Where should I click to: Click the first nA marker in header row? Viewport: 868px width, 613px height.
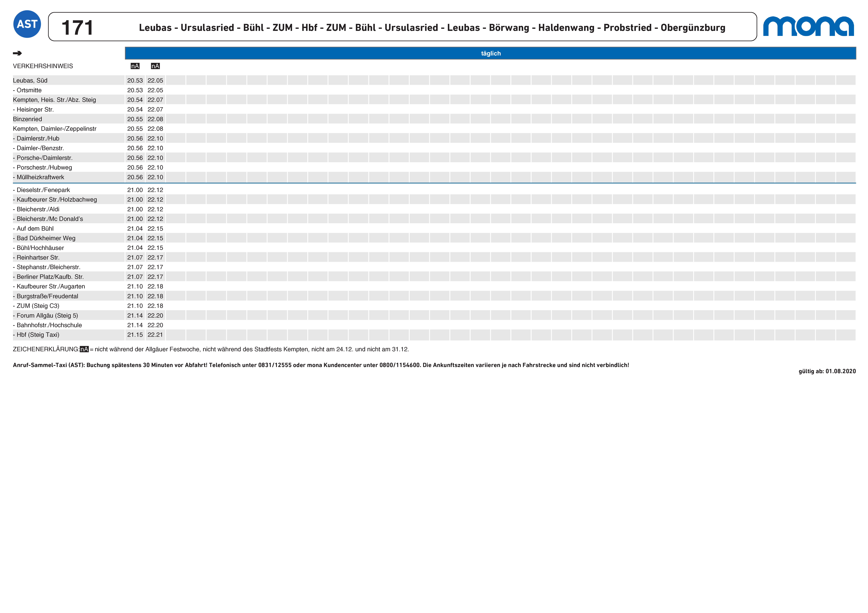coord(135,66)
